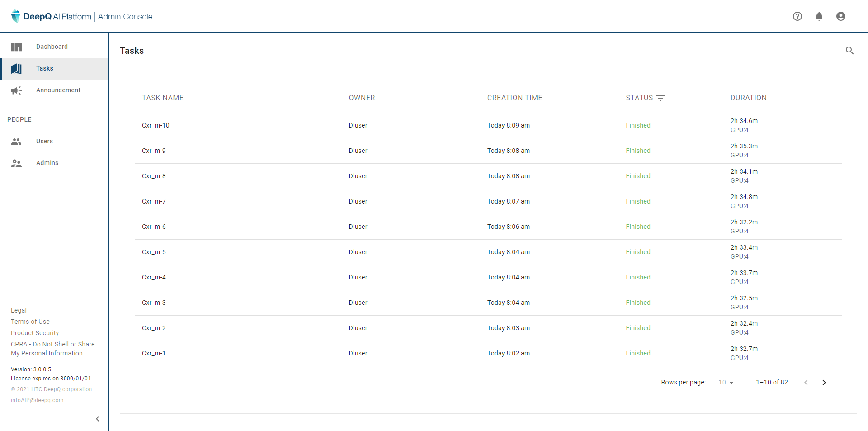The image size is (868, 431).
Task: Click the Dashboard grid icon
Action: tap(16, 47)
